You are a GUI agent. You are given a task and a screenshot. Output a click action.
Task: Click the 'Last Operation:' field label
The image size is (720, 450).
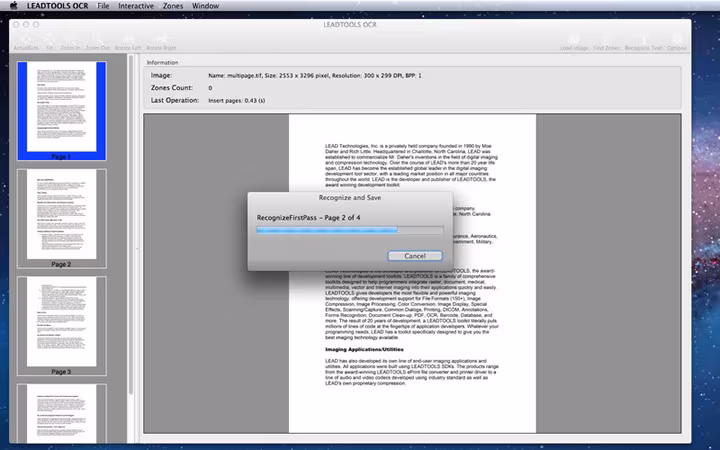point(175,100)
